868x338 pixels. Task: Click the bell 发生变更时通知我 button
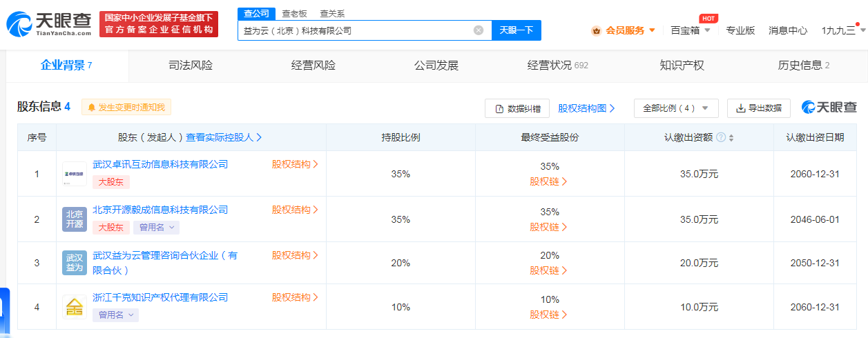pos(126,108)
